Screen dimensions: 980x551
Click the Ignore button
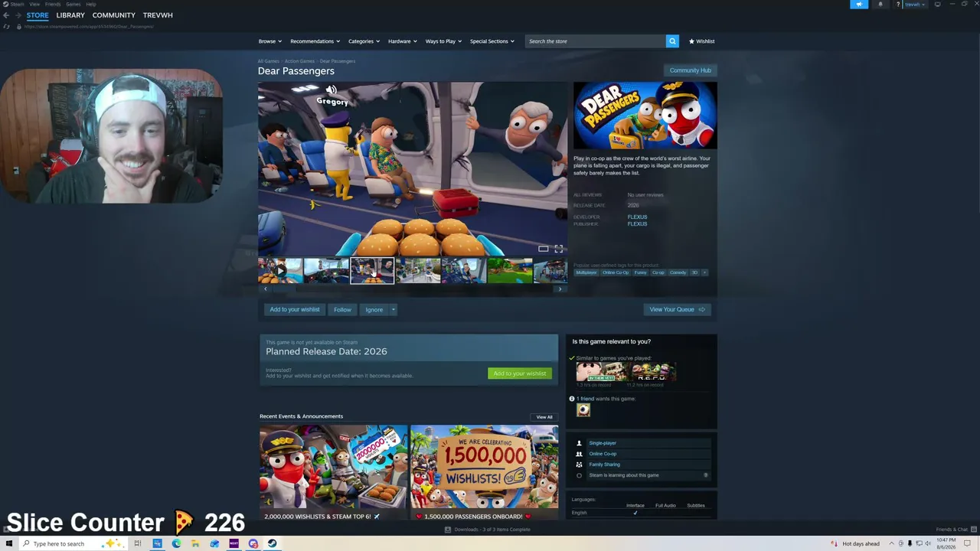(374, 310)
